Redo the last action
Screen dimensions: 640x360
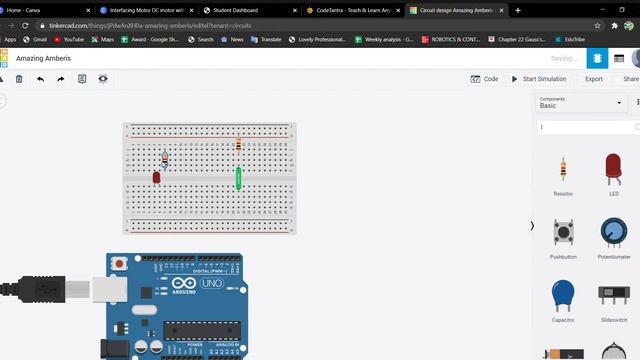(60, 79)
